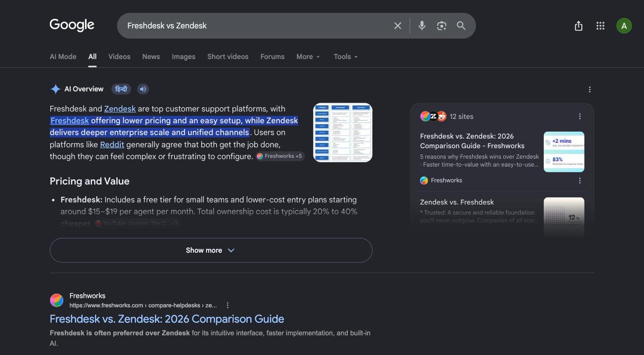Open the account avatar labeled A
The width and height of the screenshot is (644, 355).
(624, 26)
